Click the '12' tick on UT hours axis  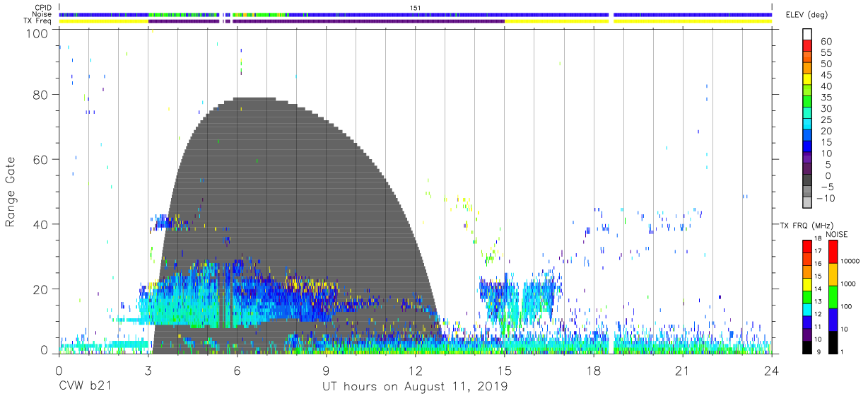[x=416, y=371]
